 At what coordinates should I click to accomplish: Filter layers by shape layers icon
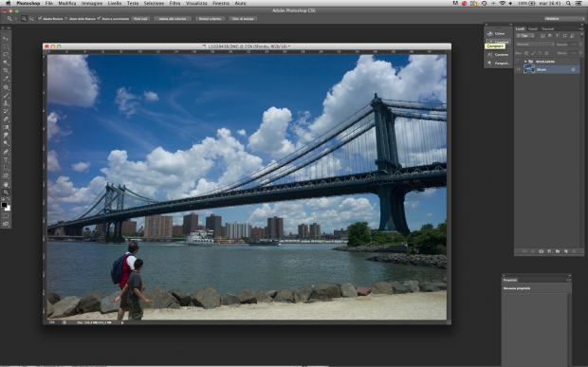(x=564, y=36)
